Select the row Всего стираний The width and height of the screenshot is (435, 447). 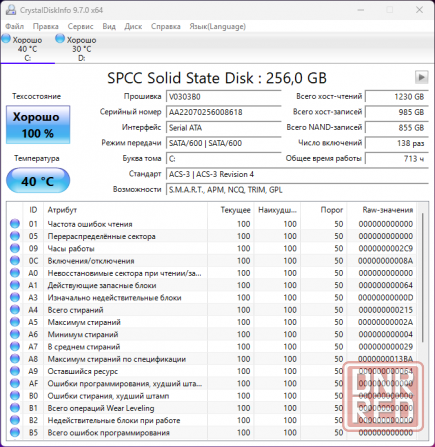(212, 310)
